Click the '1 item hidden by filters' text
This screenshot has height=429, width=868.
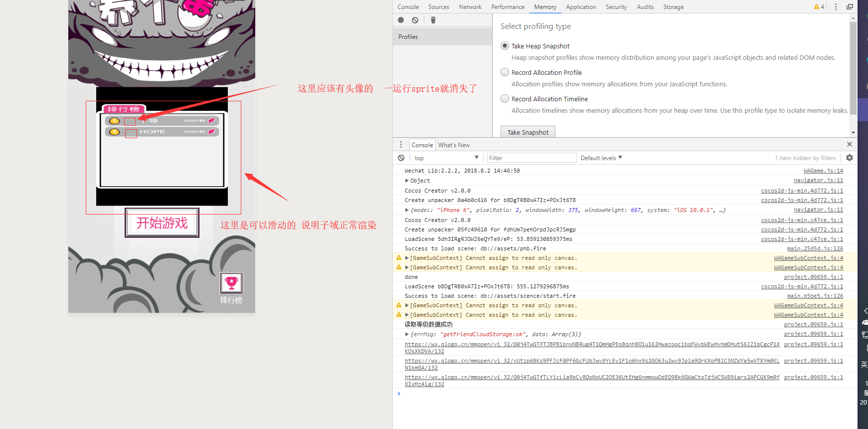pos(805,158)
